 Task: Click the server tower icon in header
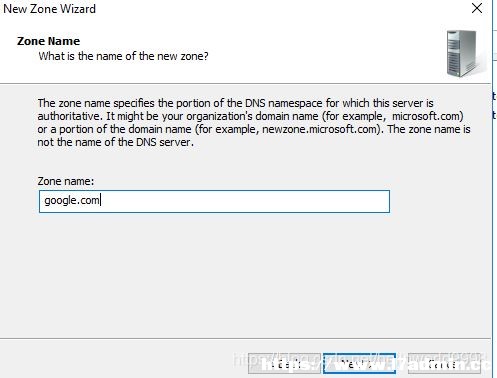[x=463, y=53]
